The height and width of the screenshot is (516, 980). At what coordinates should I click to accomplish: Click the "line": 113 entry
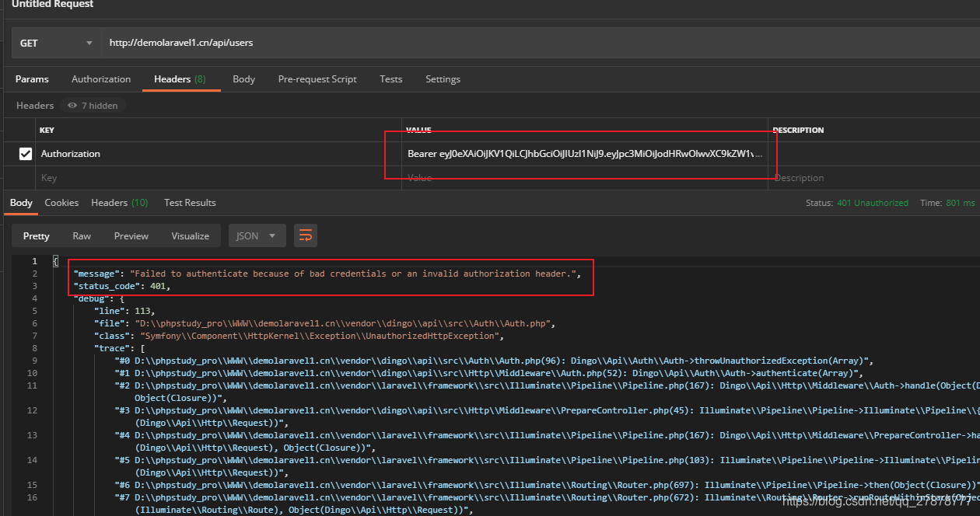coord(124,311)
